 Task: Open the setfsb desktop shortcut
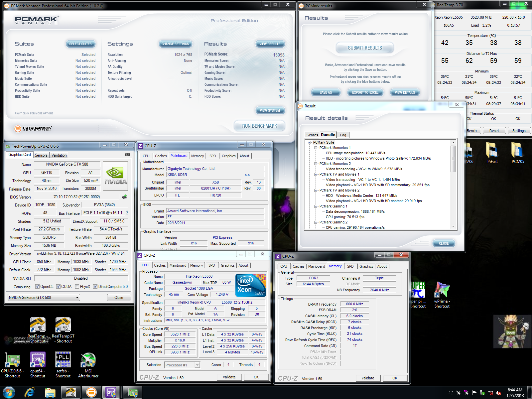coord(63,365)
